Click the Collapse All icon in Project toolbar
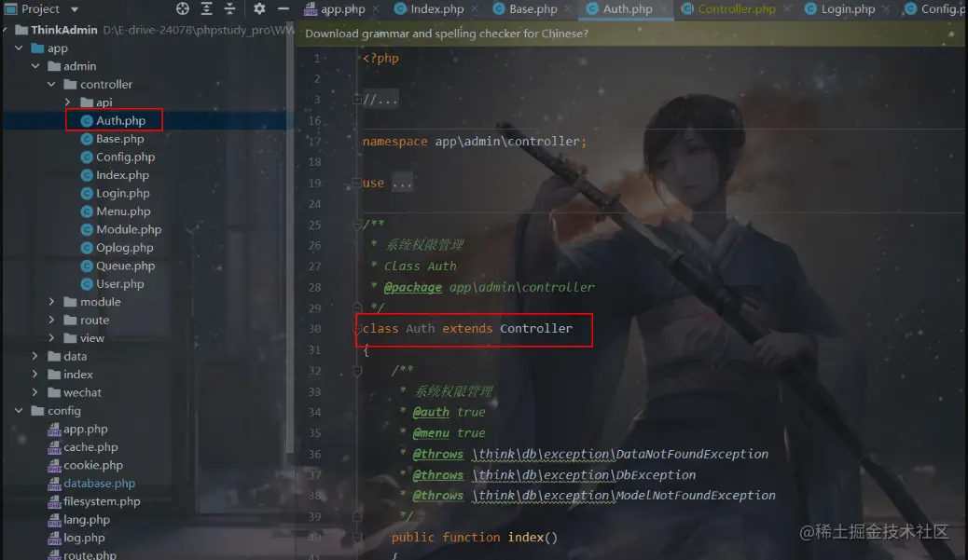This screenshot has height=560, width=968. [x=229, y=8]
